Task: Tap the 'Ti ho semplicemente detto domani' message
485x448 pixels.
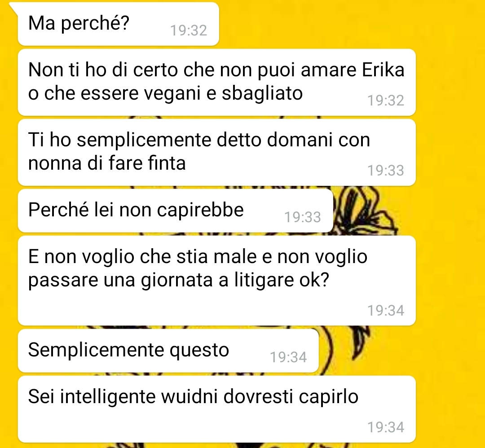Action: [216, 152]
